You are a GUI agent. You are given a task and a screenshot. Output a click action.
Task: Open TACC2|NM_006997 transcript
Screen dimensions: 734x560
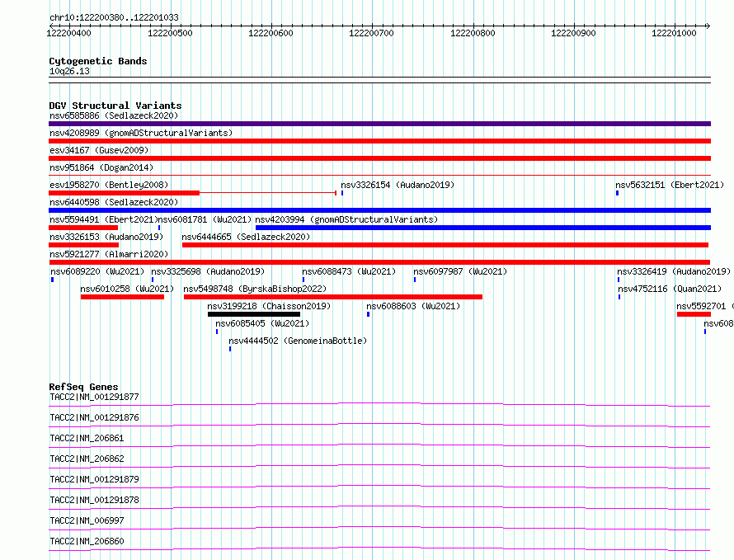coord(87,520)
